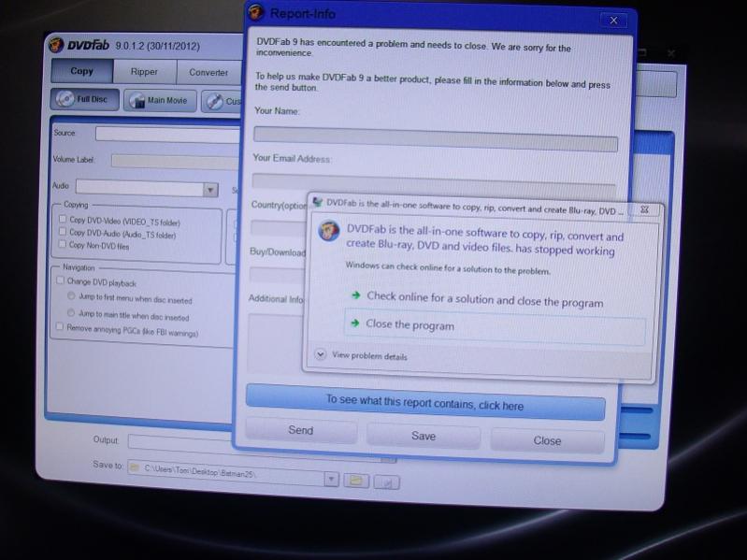
Task: Click the DVDFab icon in crash dialog
Action: pos(329,231)
